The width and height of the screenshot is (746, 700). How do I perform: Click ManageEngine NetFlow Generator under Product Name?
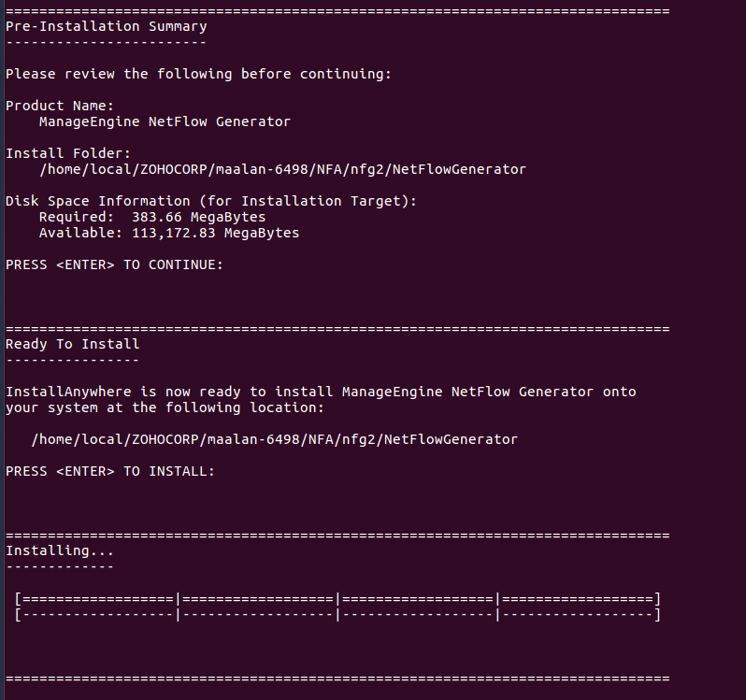pos(165,121)
